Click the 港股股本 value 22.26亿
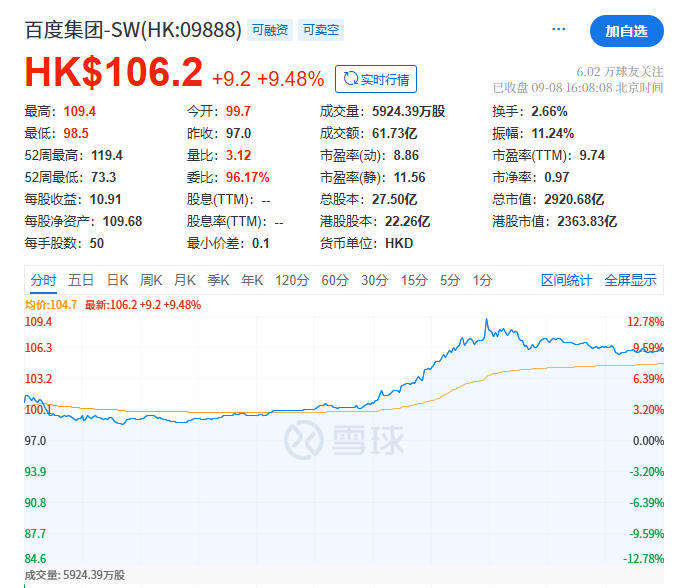The image size is (686, 588). pyautogui.click(x=407, y=221)
